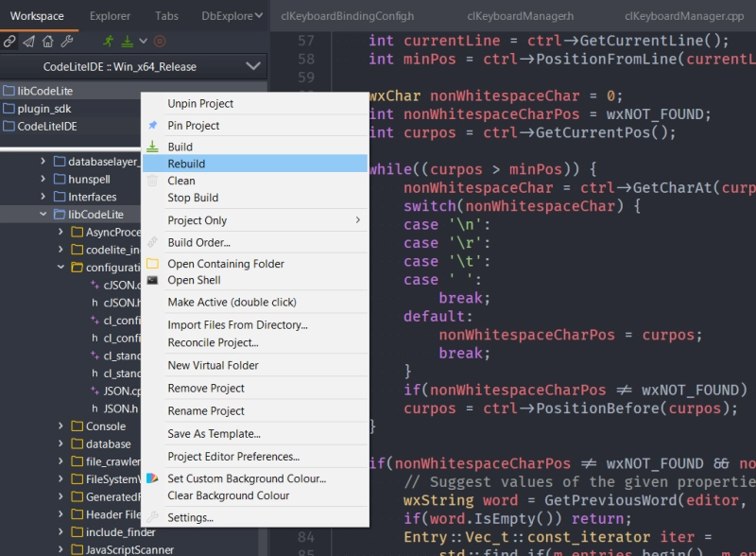Click editor line number 58

pos(305,59)
